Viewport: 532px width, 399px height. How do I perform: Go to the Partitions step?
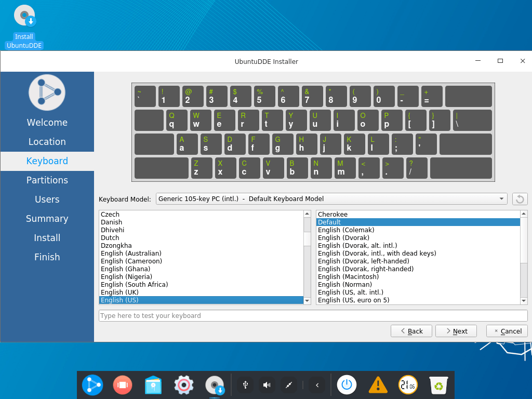(x=47, y=180)
